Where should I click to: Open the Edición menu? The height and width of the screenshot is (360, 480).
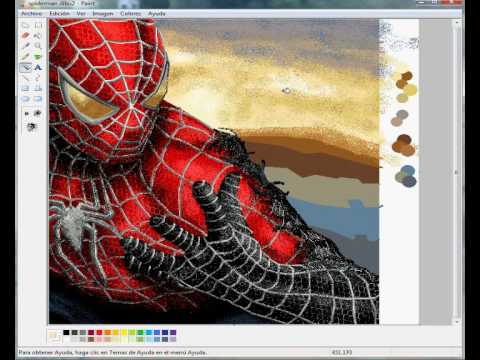click(59, 14)
